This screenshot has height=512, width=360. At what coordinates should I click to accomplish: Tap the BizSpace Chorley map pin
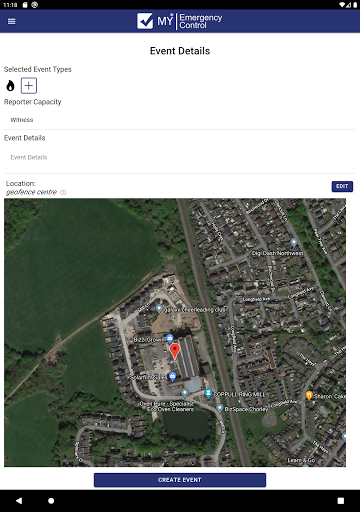tap(220, 408)
